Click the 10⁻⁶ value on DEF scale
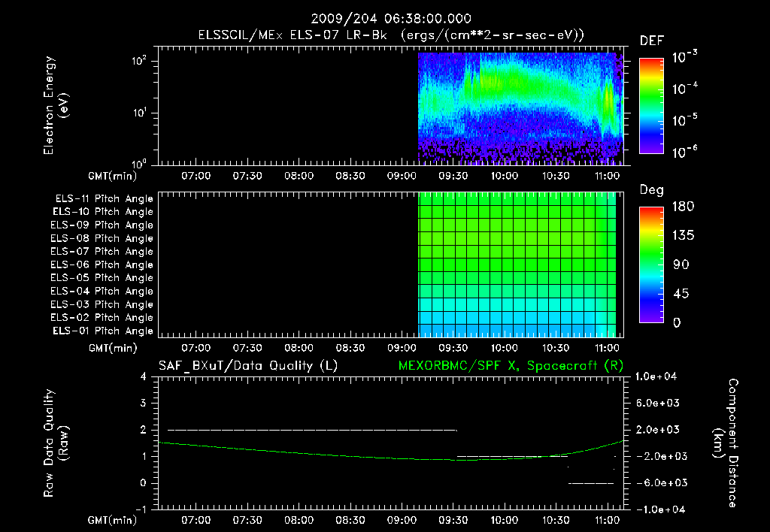Screen dimensions: 770x532 pos(684,152)
